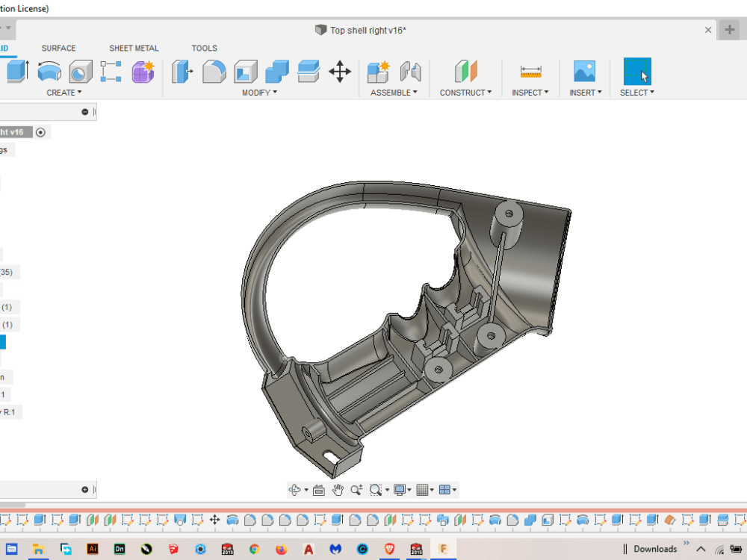
Task: Click the blue Select tool icon
Action: click(637, 72)
